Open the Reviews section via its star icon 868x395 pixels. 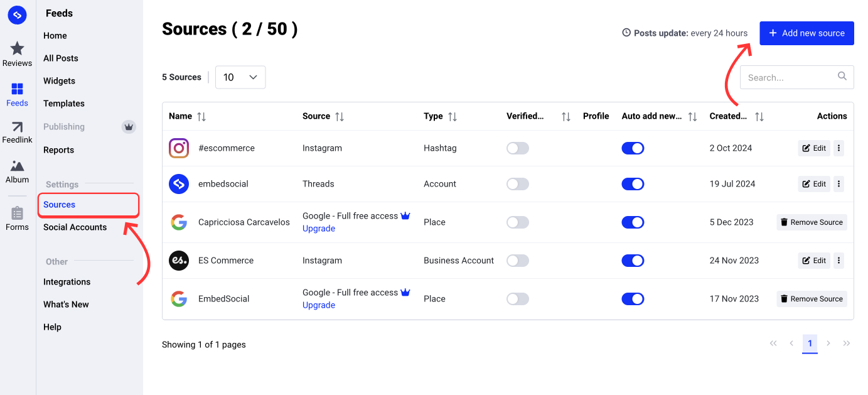point(17,49)
